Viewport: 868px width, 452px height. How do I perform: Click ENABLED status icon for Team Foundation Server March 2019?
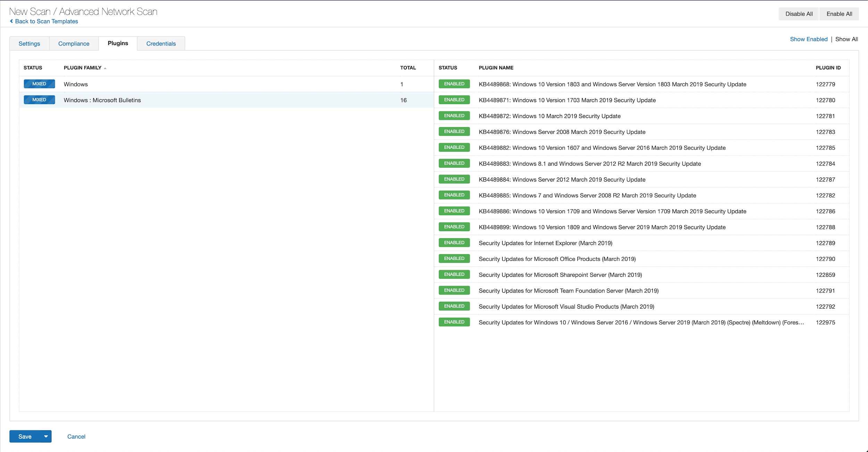(454, 290)
